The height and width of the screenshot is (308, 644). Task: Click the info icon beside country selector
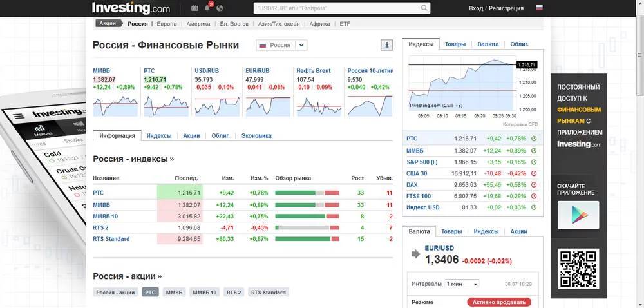[x=386, y=45]
